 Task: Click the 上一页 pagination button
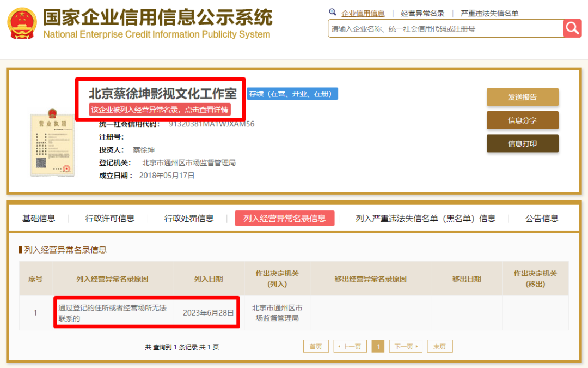350,346
